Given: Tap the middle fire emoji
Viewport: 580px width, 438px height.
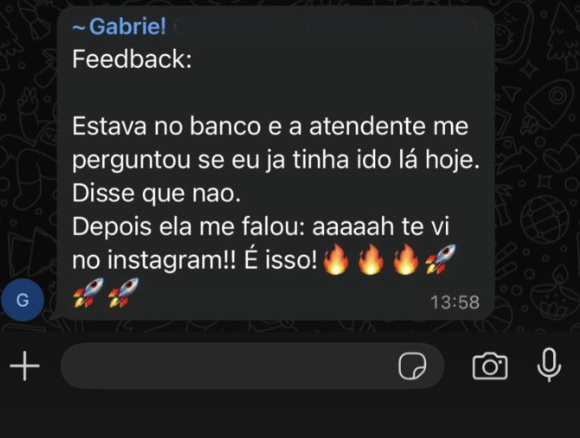Looking at the screenshot, I should click(x=371, y=260).
